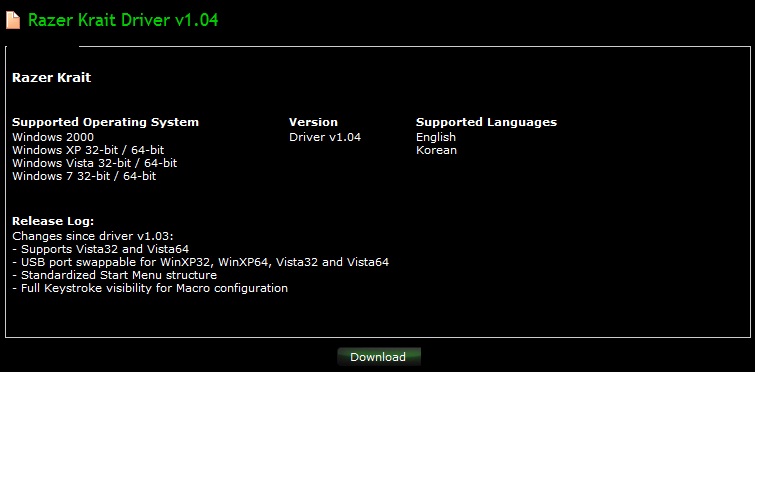Viewport: 768px width, 480px height.
Task: Select 'Windows XP 32-bit / 64-bit' line
Action: point(88,150)
